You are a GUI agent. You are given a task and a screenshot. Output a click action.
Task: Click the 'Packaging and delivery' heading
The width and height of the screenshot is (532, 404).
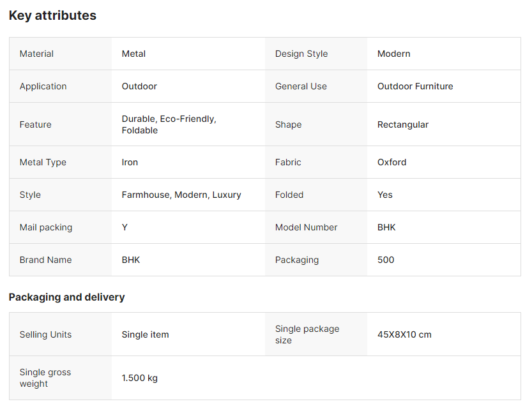pos(66,297)
